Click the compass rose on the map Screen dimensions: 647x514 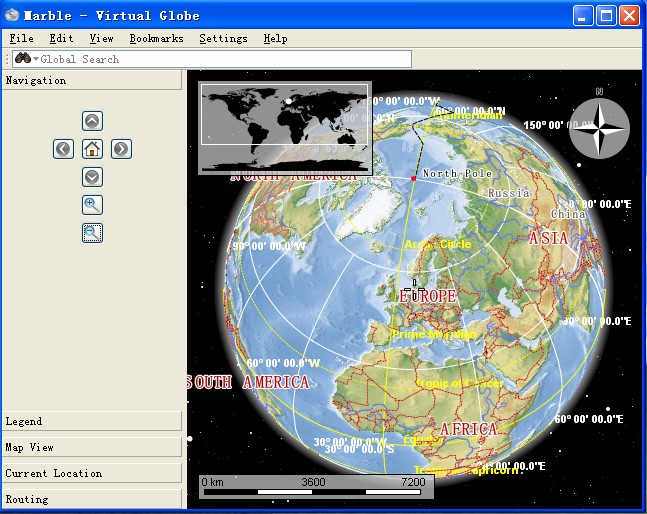[x=600, y=127]
